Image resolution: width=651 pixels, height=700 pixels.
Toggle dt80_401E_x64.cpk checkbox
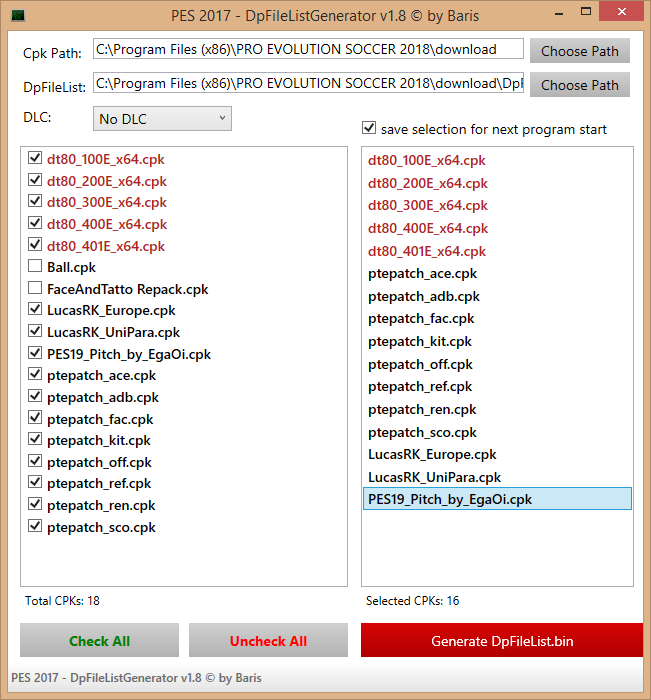coord(35,244)
